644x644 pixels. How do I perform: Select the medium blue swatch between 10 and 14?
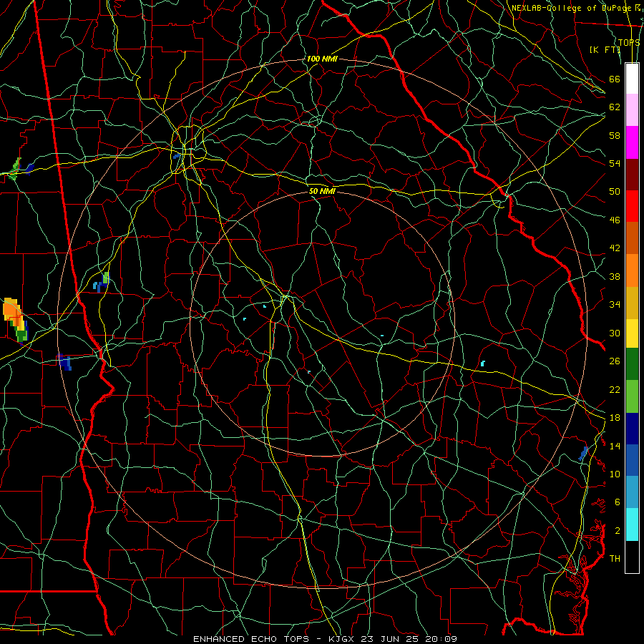coord(632,460)
